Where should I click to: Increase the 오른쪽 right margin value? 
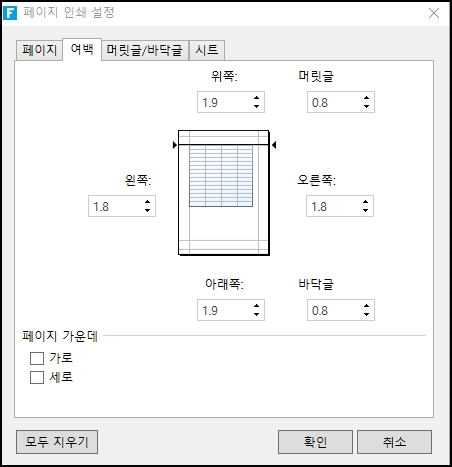[365, 202]
